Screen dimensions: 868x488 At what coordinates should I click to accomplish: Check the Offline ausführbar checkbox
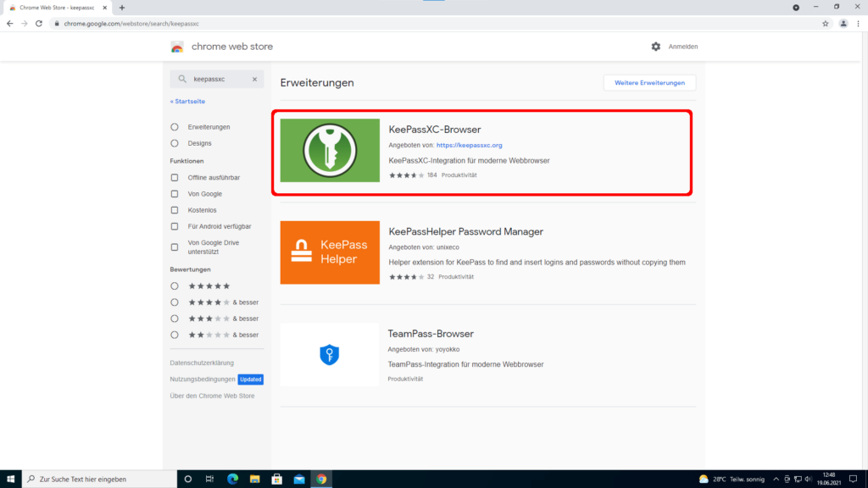click(175, 178)
